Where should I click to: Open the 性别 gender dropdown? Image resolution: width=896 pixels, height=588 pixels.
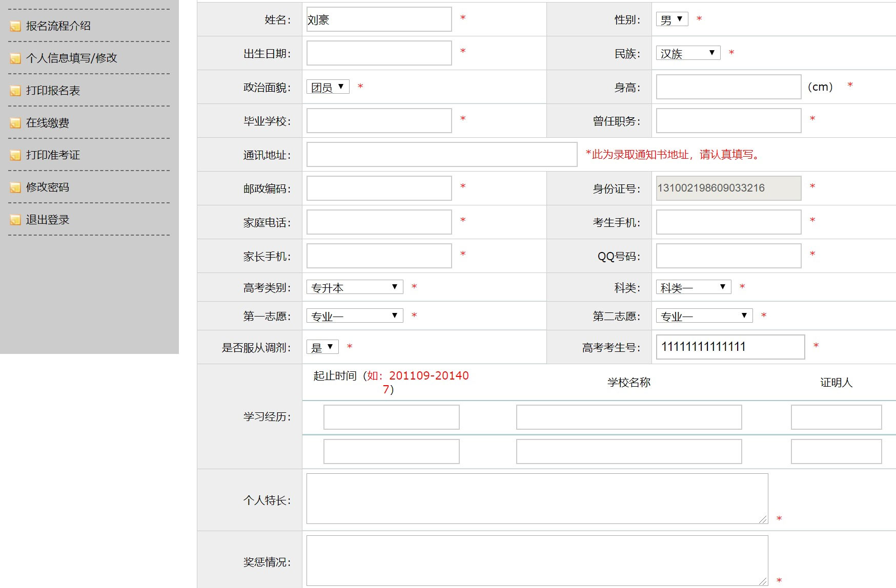[671, 19]
